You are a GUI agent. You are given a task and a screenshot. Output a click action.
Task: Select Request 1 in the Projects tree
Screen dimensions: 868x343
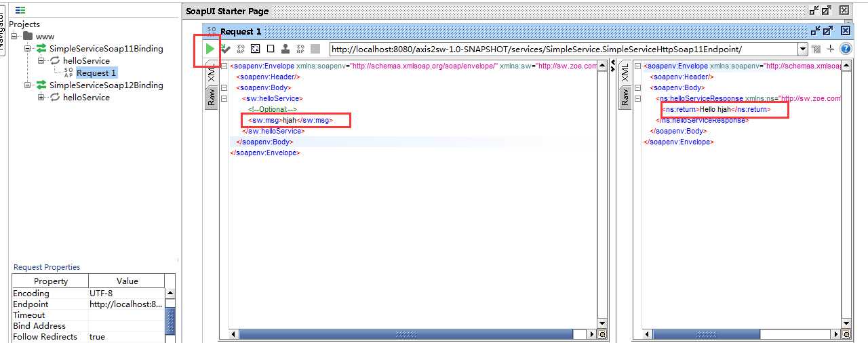[96, 73]
